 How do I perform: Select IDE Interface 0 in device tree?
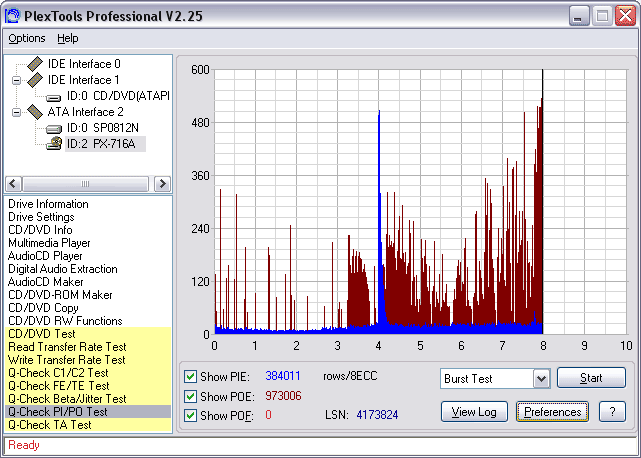(84, 64)
